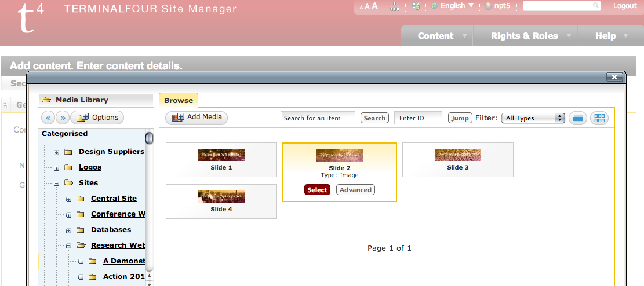Image resolution: width=644 pixels, height=286 pixels.
Task: Click the Enter ID input field
Action: [417, 118]
